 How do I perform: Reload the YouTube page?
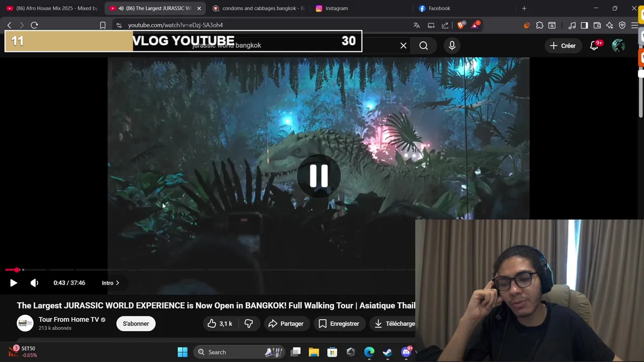pyautogui.click(x=34, y=25)
